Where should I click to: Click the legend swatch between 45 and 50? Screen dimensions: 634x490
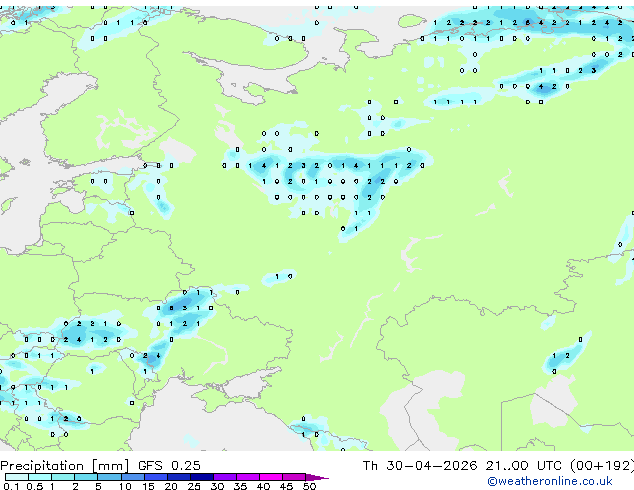click(294, 477)
